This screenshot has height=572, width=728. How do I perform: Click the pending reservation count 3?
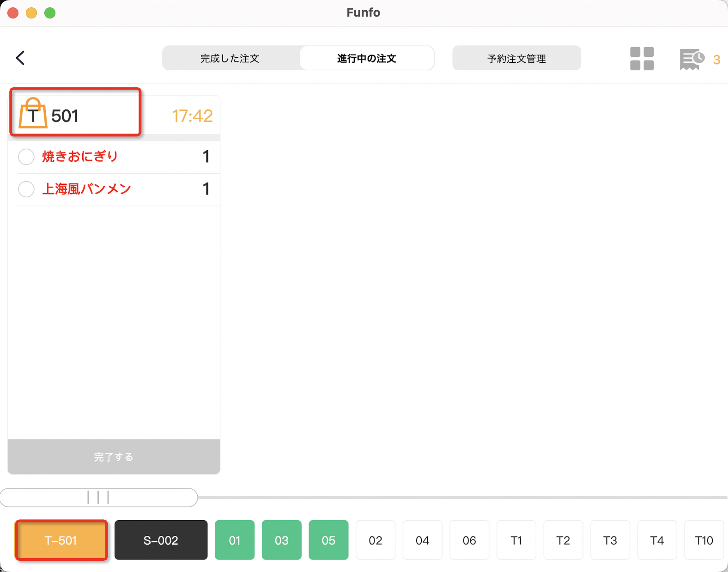716,60
